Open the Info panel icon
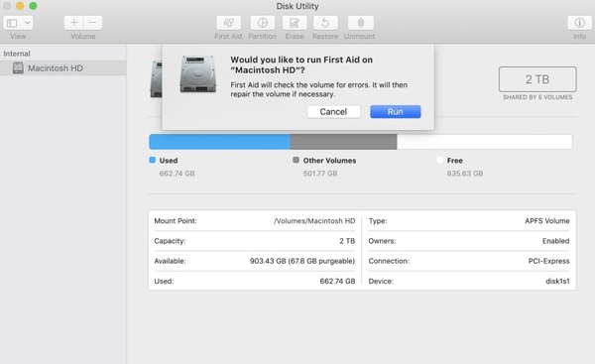The width and height of the screenshot is (595, 364). 579,23
